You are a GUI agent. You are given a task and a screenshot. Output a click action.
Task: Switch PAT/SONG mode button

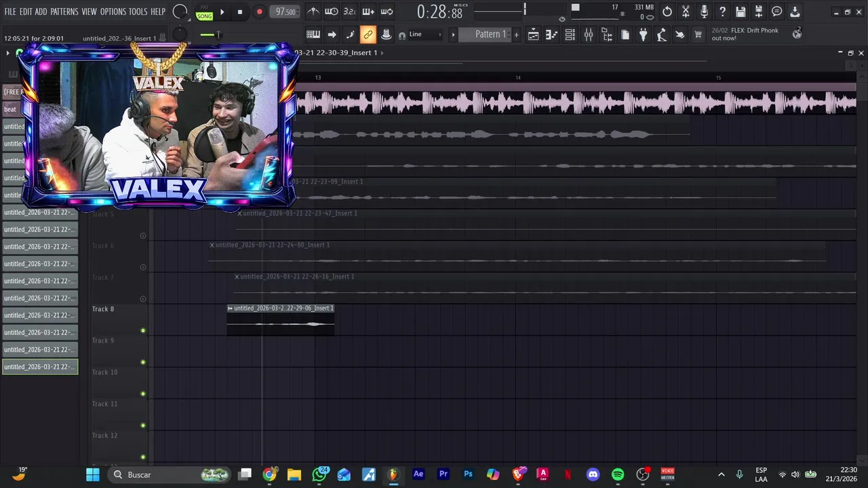click(x=204, y=12)
